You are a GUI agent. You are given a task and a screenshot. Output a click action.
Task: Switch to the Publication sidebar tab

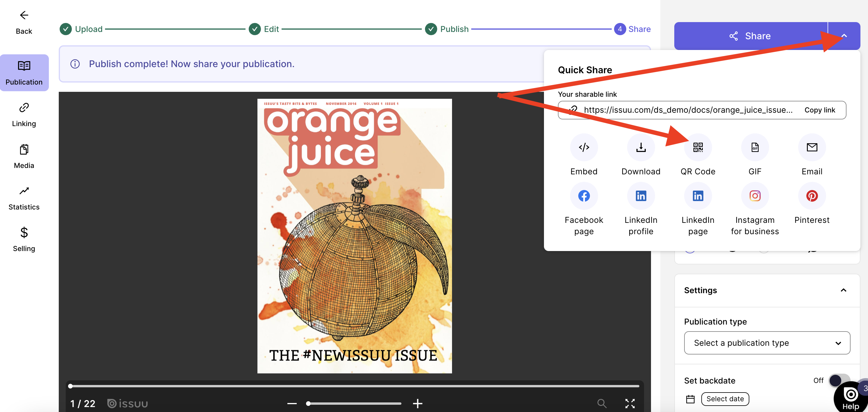tap(24, 72)
